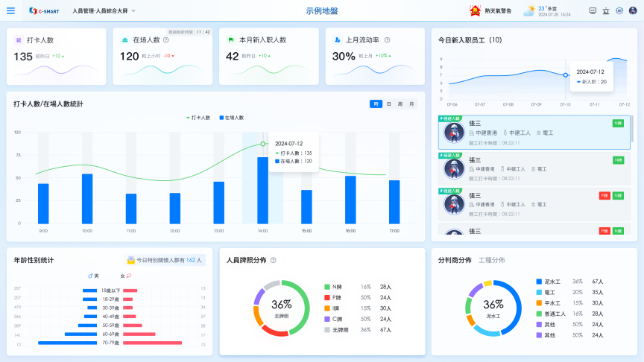
Task: Click the cloudy weather icon
Action: [528, 10]
